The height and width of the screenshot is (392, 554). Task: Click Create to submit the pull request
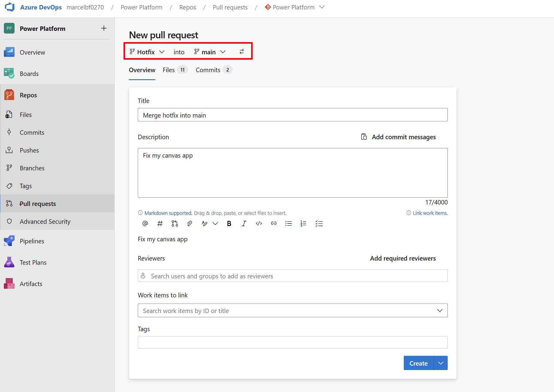pyautogui.click(x=418, y=363)
